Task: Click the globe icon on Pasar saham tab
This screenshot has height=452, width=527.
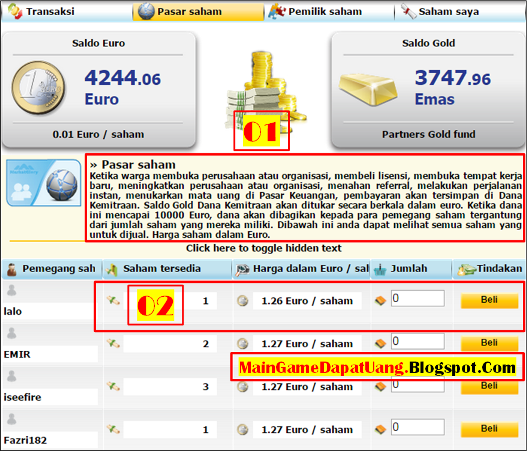Action: 146,11
